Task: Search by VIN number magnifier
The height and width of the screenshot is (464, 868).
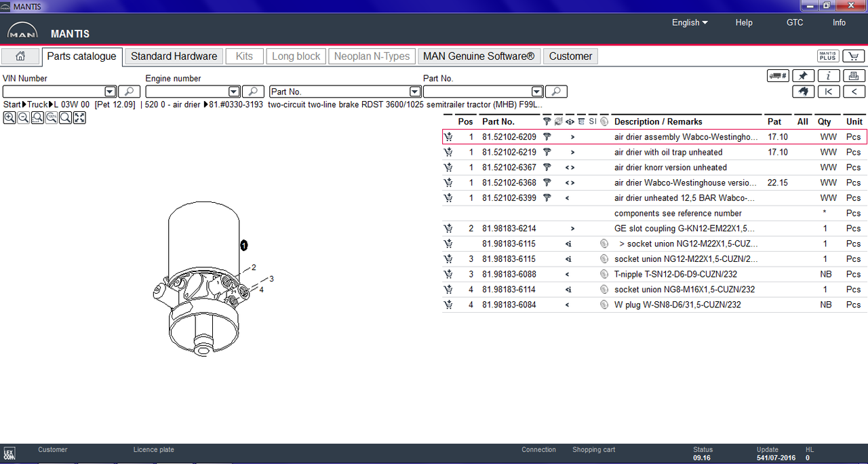Action: click(129, 92)
